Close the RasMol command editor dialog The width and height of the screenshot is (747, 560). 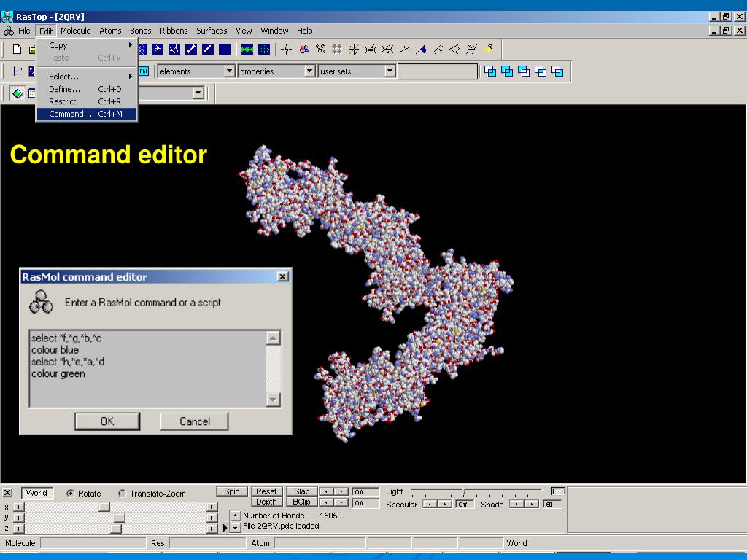pyautogui.click(x=282, y=276)
